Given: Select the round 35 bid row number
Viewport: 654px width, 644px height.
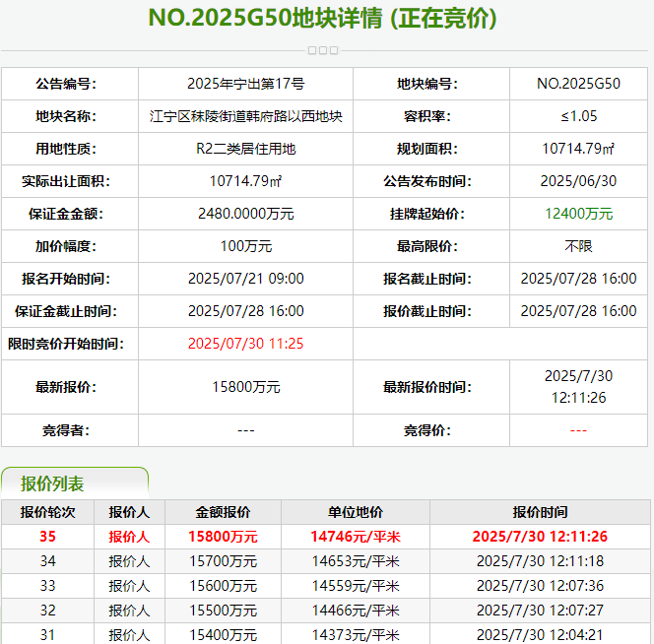Looking at the screenshot, I should pyautogui.click(x=47, y=537).
